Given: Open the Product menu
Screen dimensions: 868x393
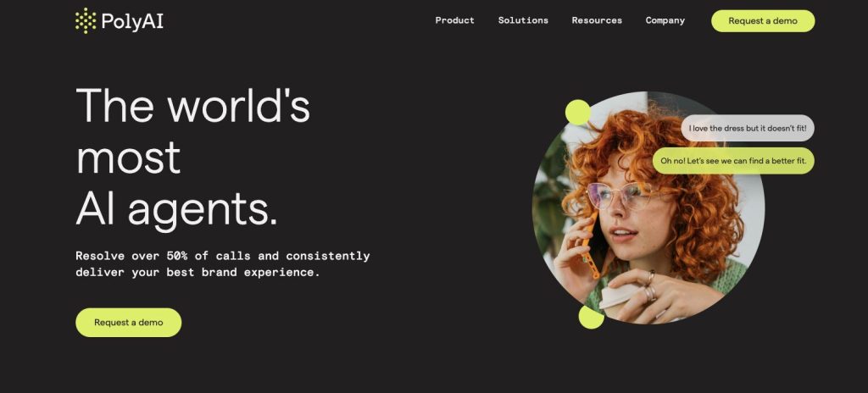Looking at the screenshot, I should coord(455,20).
